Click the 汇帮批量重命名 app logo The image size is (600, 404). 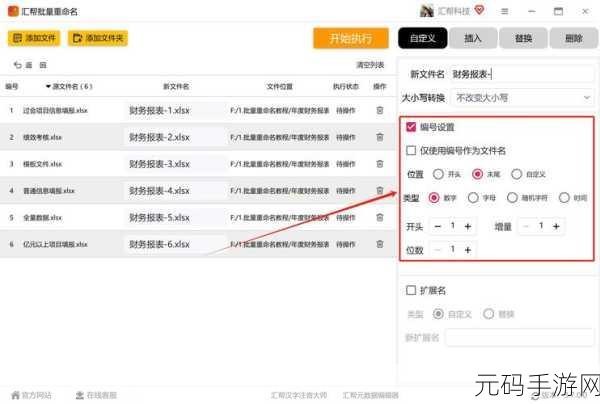tap(13, 11)
